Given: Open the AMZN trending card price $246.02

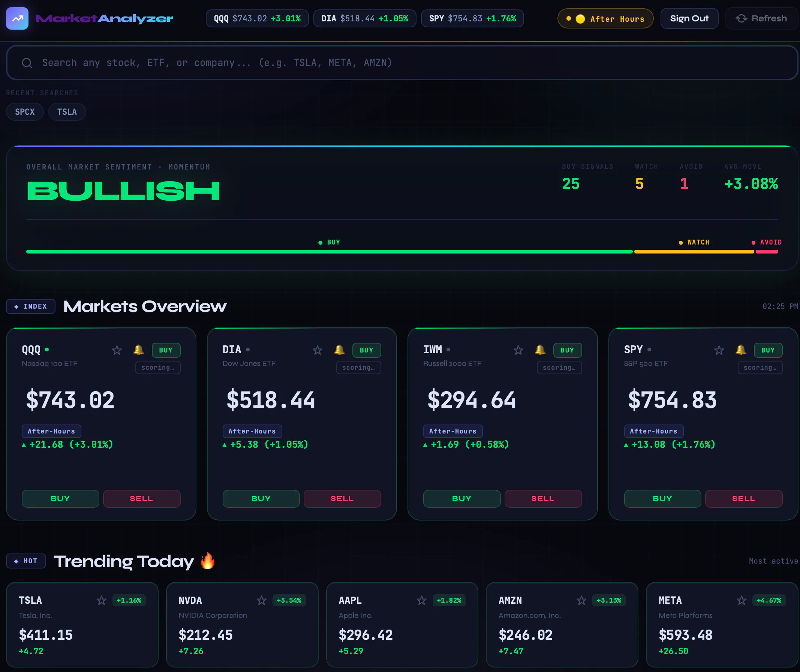Looking at the screenshot, I should click(526, 635).
